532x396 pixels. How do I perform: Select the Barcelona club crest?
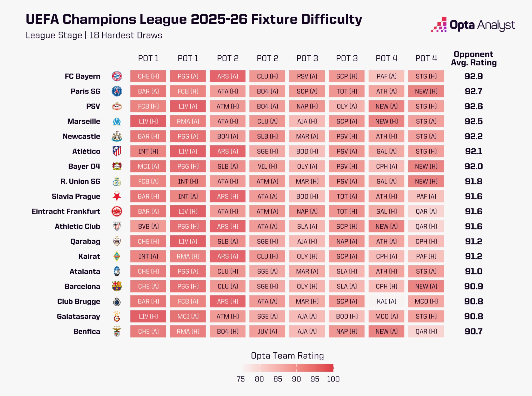[117, 286]
